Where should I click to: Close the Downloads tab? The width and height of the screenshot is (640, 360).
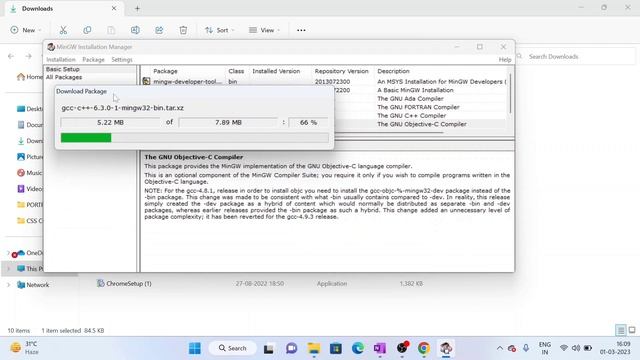tap(114, 8)
